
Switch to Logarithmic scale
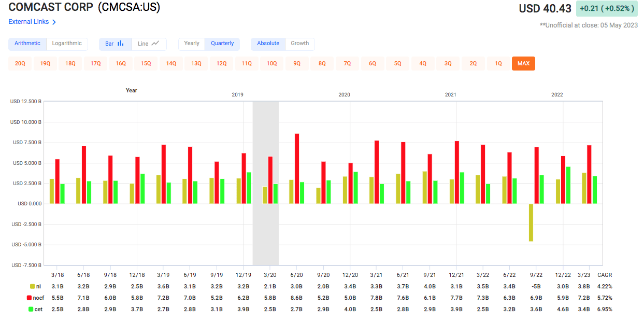67,44
